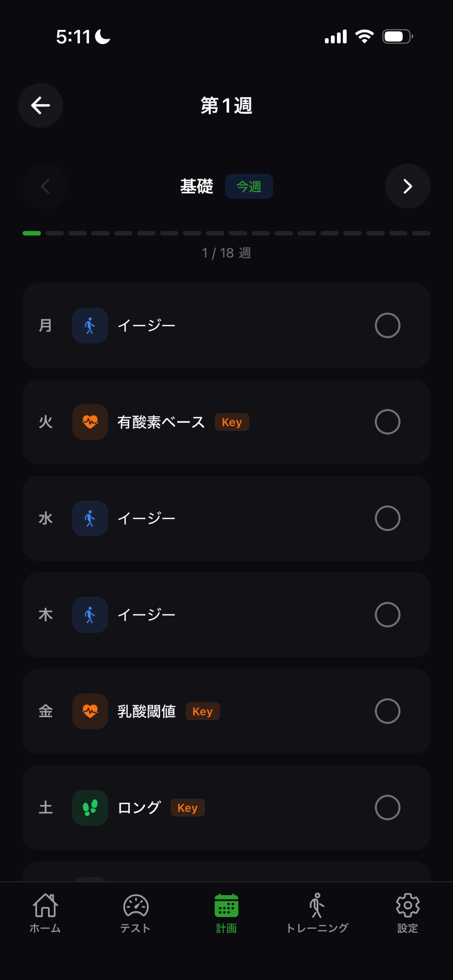The image size is (453, 980).
Task: Go to next week with right chevron
Action: coord(408,186)
